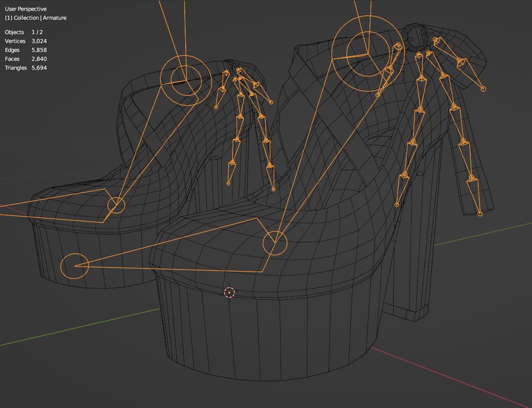Viewport: 532px width, 408px height.
Task: Click the 3D cursor icon on the front shoe
Action: [x=229, y=293]
